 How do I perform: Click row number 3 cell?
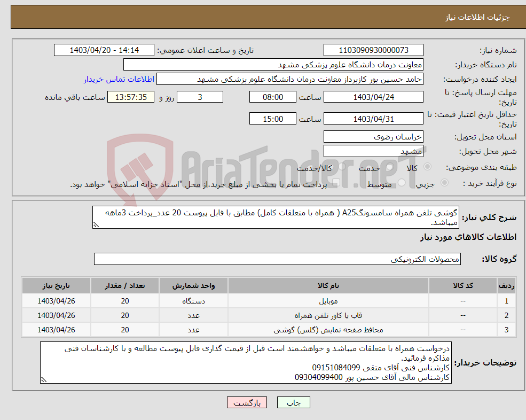[x=506, y=330]
